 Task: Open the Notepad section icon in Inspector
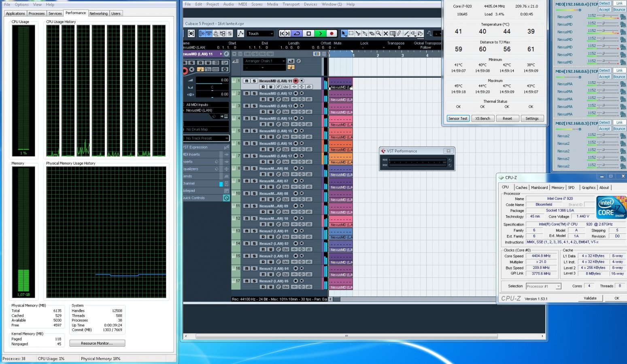[x=226, y=190]
